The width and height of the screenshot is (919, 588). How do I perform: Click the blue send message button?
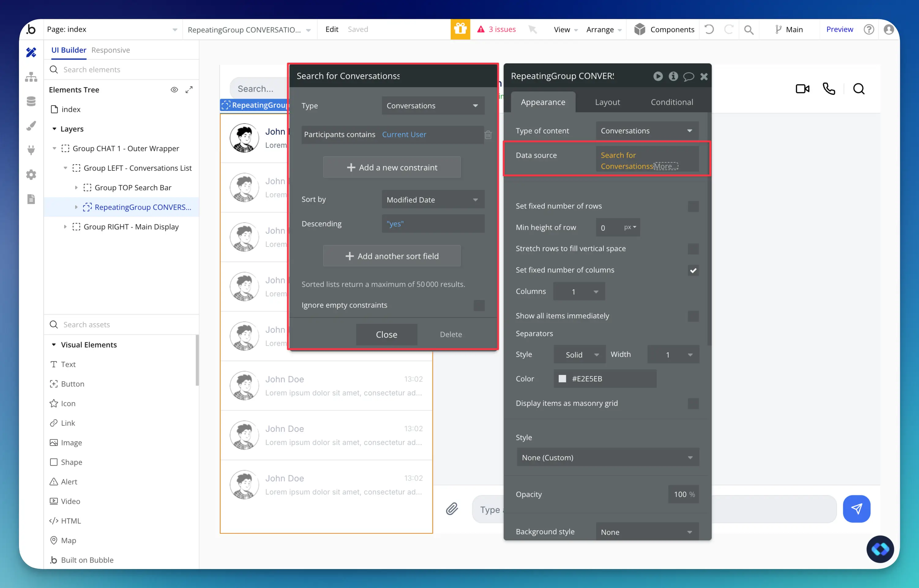click(x=856, y=509)
